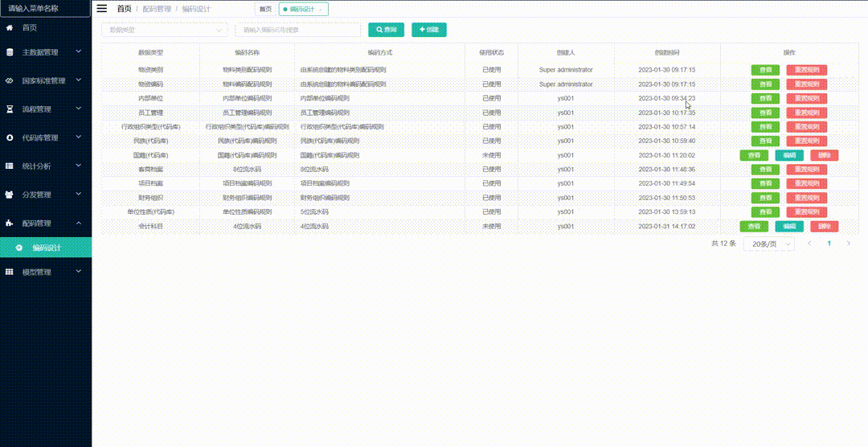Click the list icon for 统计分析
Image resolution: width=868 pixels, height=447 pixels.
pyautogui.click(x=10, y=166)
